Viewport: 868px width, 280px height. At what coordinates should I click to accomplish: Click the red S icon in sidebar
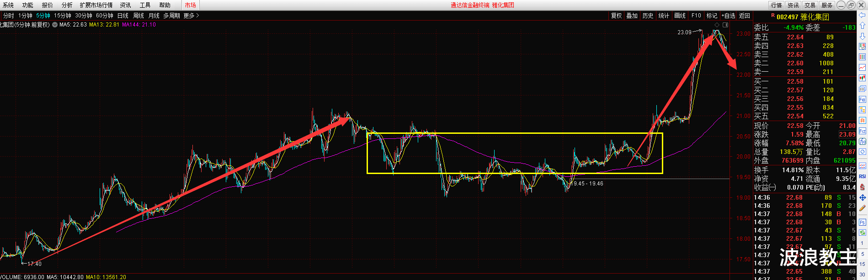pos(862,186)
